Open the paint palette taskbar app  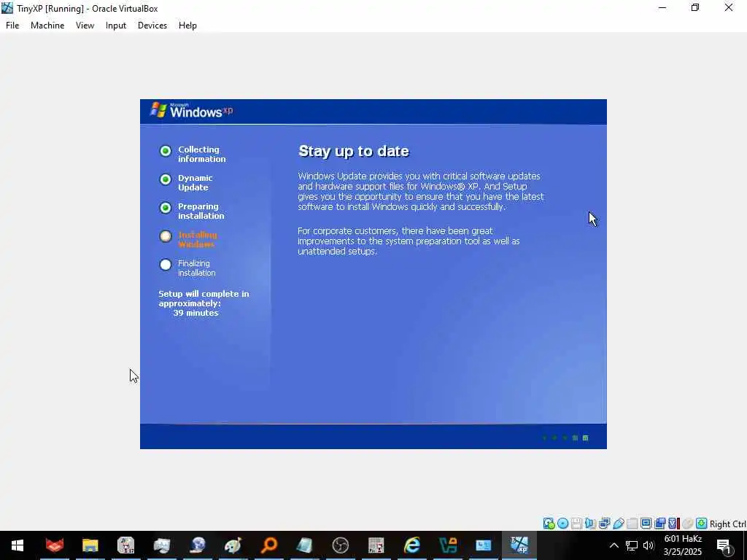[x=233, y=545]
